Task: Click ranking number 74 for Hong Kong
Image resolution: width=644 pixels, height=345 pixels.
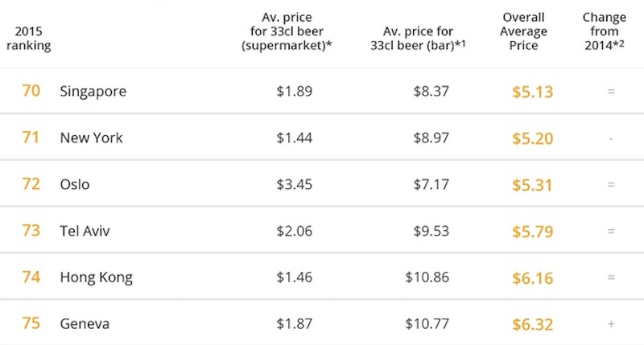Action: click(31, 277)
